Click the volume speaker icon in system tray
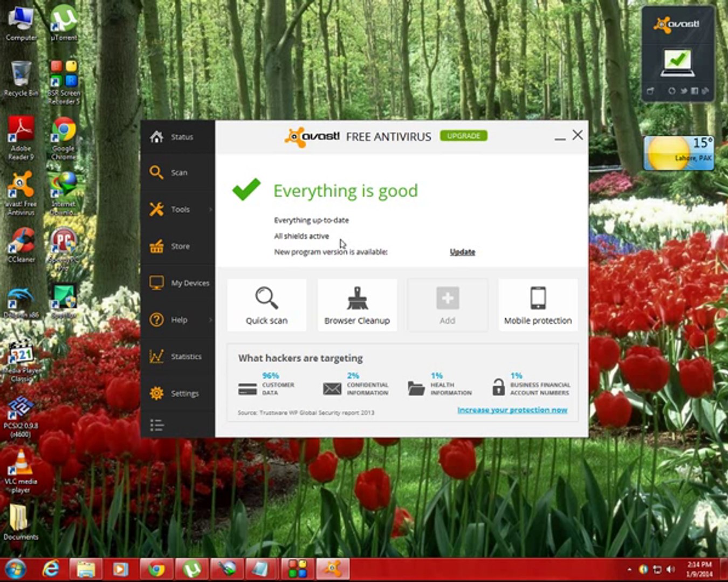 pos(671,569)
